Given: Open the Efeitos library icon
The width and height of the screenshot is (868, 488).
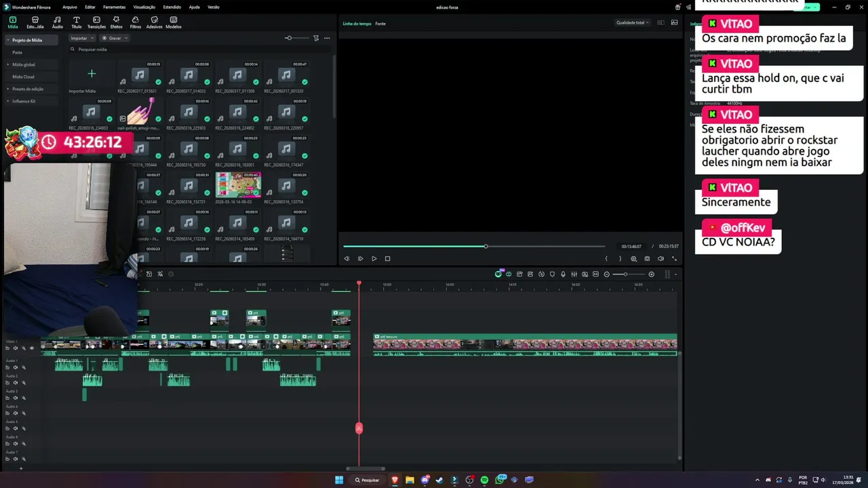Looking at the screenshot, I should pos(116,22).
